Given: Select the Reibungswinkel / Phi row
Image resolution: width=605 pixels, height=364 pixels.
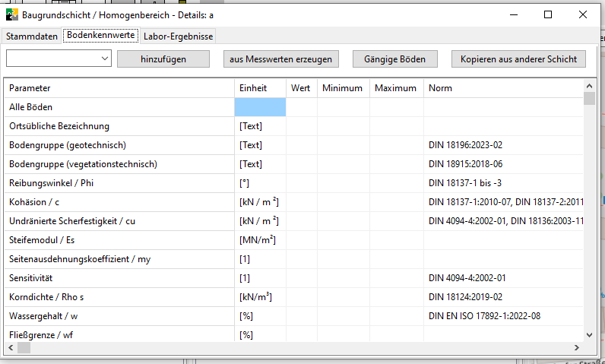Looking at the screenshot, I should (119, 183).
